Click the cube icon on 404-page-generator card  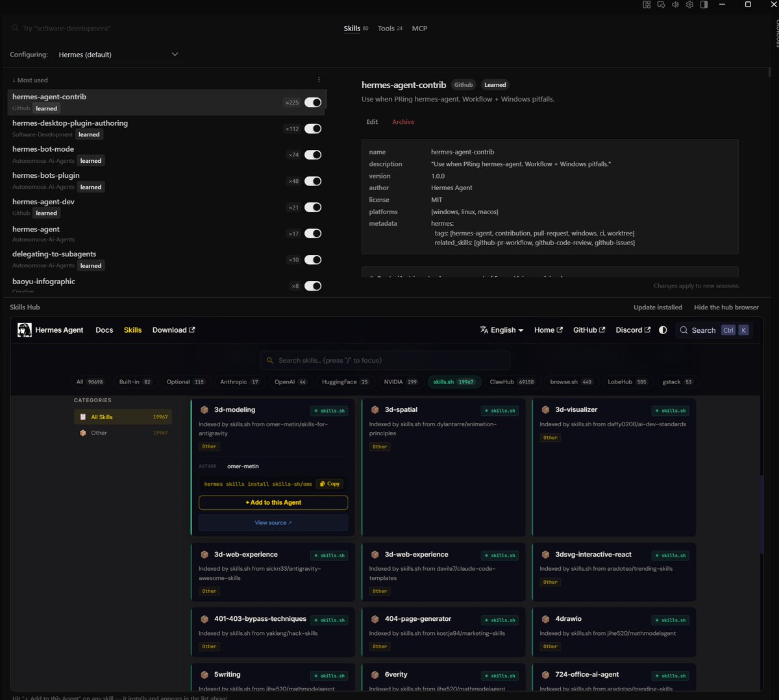pyautogui.click(x=375, y=619)
